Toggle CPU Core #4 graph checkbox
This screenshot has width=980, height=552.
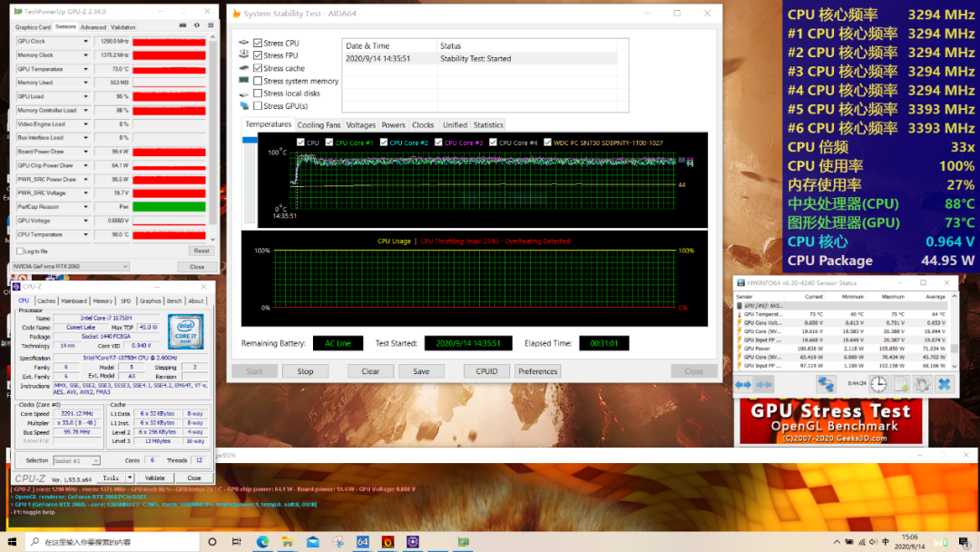493,143
